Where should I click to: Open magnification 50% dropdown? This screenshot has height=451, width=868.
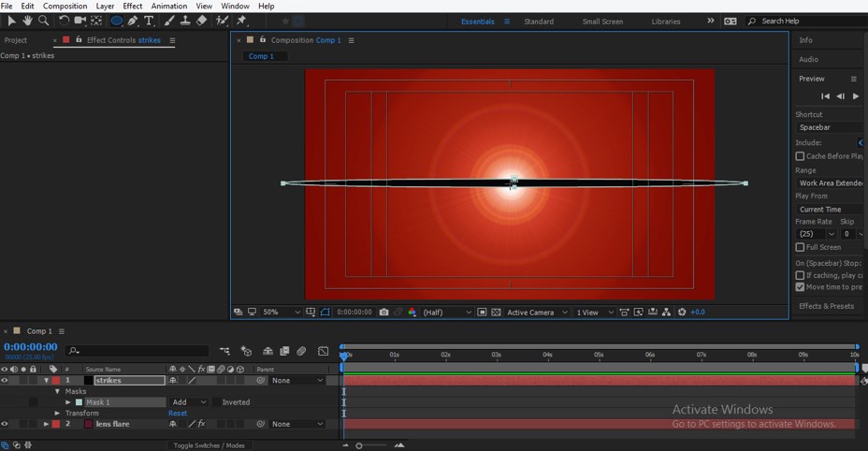click(282, 312)
